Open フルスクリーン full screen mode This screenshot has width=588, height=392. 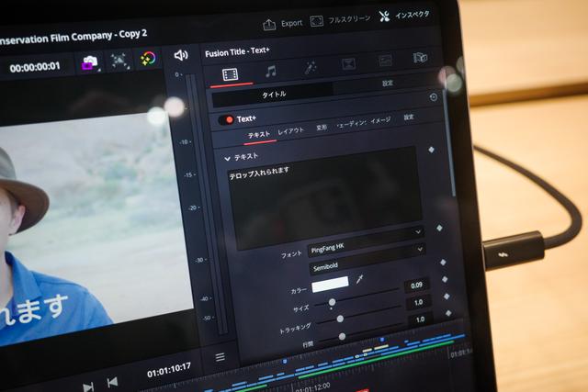(341, 19)
